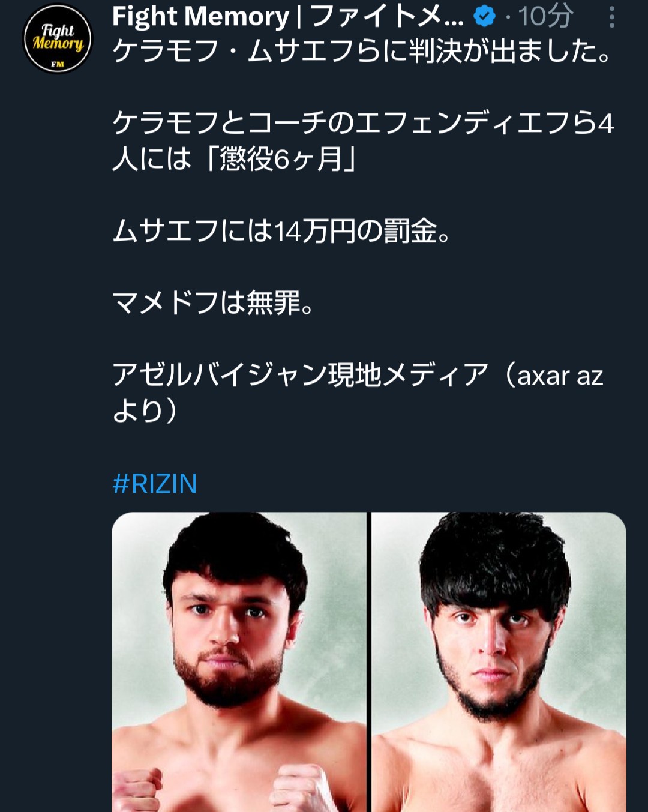
Task: Tap the blue verified badge
Action: click(484, 17)
